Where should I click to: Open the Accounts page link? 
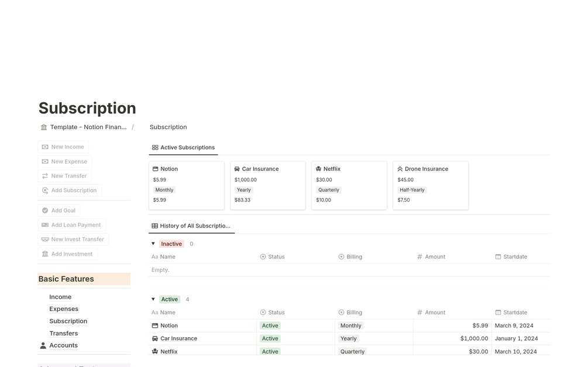(63, 345)
